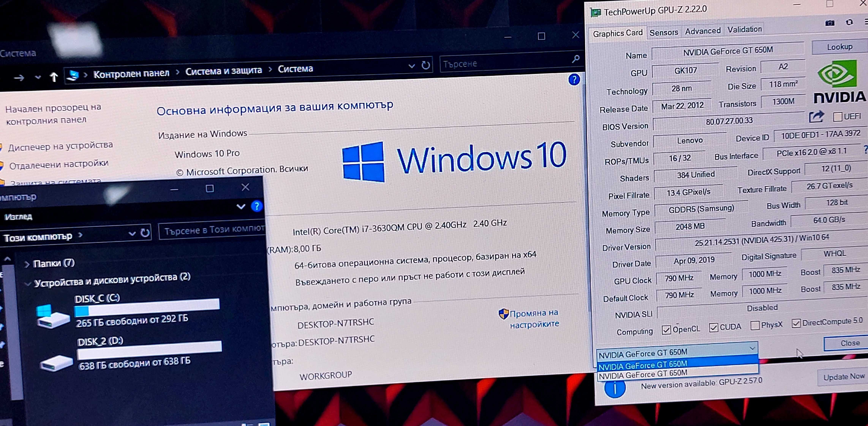Click the forward arrow in System window
The image size is (868, 426).
pyautogui.click(x=19, y=78)
